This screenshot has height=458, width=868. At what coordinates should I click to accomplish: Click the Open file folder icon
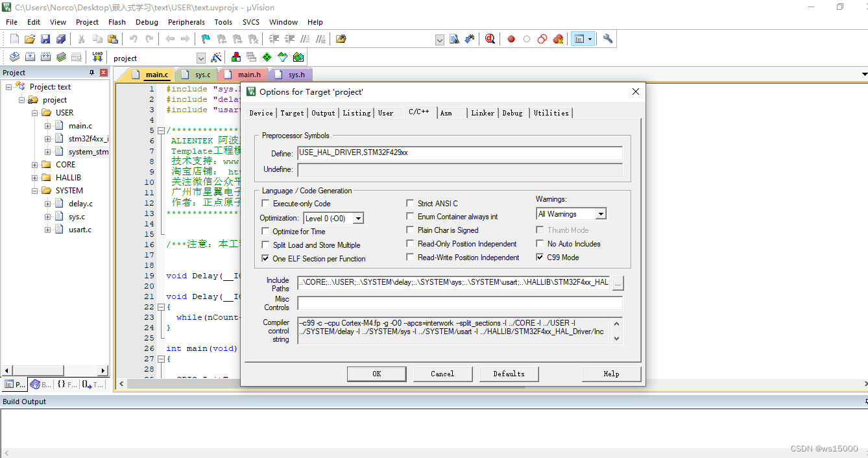click(30, 39)
